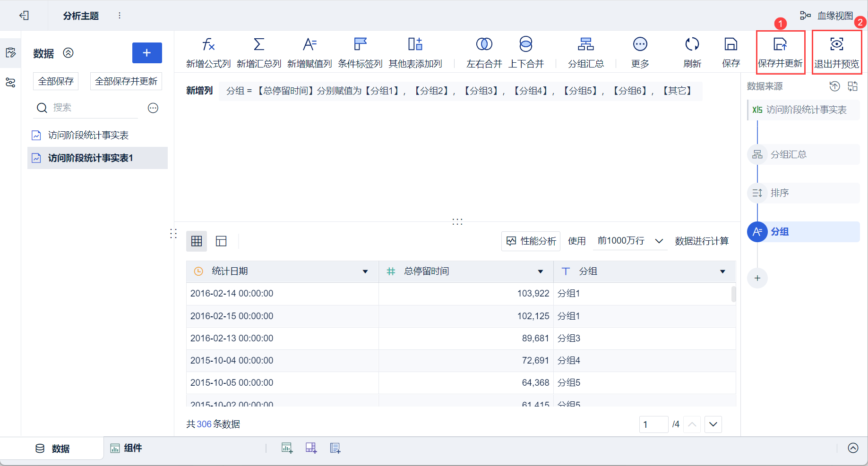Select the data panel sidebar icon
868x466 pixels.
pyautogui.click(x=10, y=52)
